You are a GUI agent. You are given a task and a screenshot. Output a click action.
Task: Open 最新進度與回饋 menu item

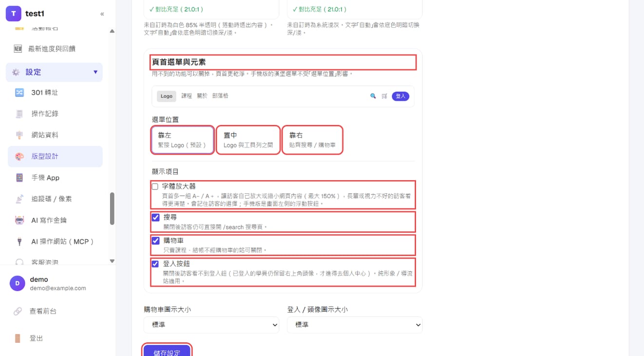pyautogui.click(x=55, y=49)
